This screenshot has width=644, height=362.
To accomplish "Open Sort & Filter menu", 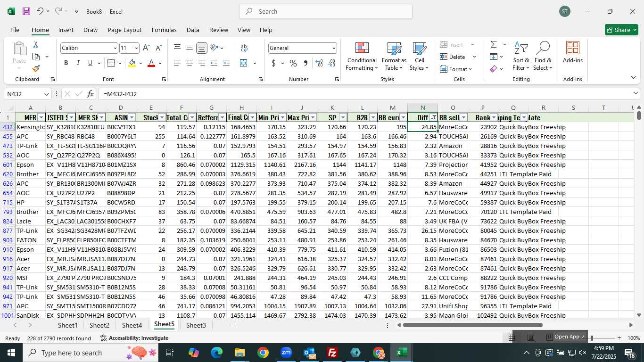I will click(521, 57).
